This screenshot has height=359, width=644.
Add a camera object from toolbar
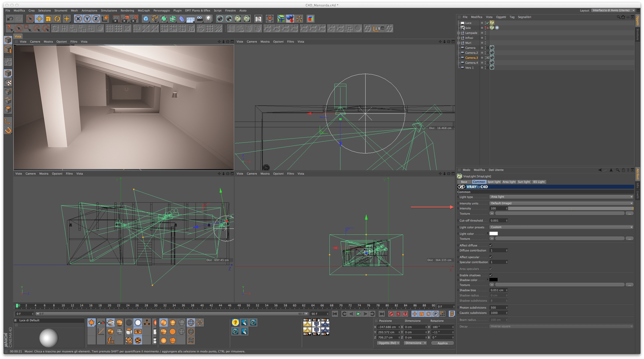pyautogui.click(x=200, y=19)
